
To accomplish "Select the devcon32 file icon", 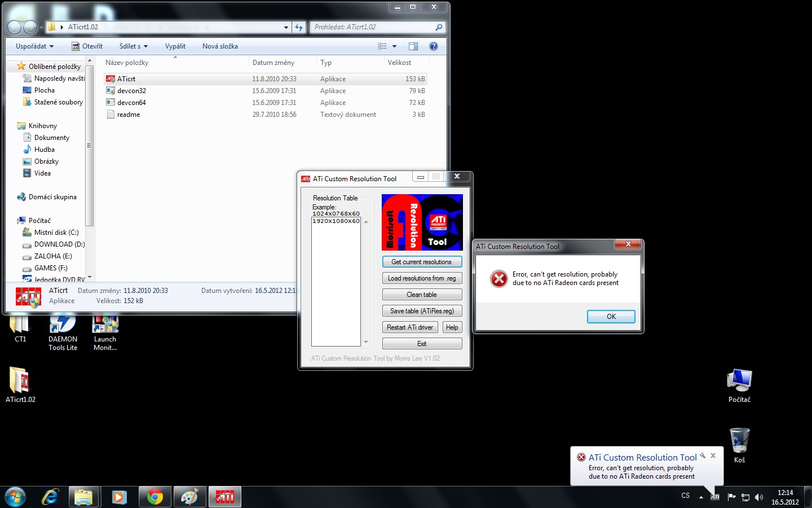I will [111, 91].
